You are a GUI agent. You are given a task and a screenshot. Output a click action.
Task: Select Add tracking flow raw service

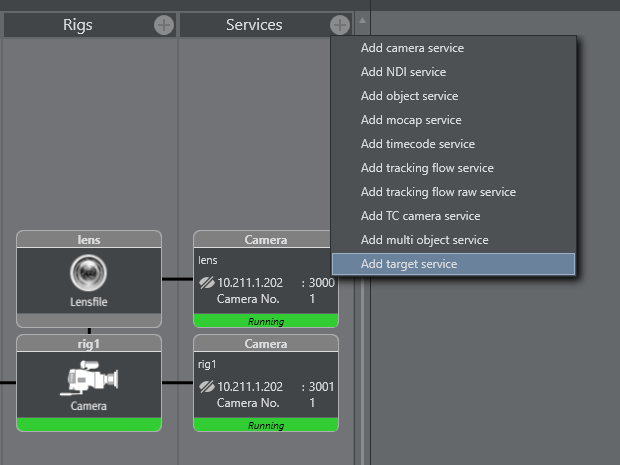(438, 192)
